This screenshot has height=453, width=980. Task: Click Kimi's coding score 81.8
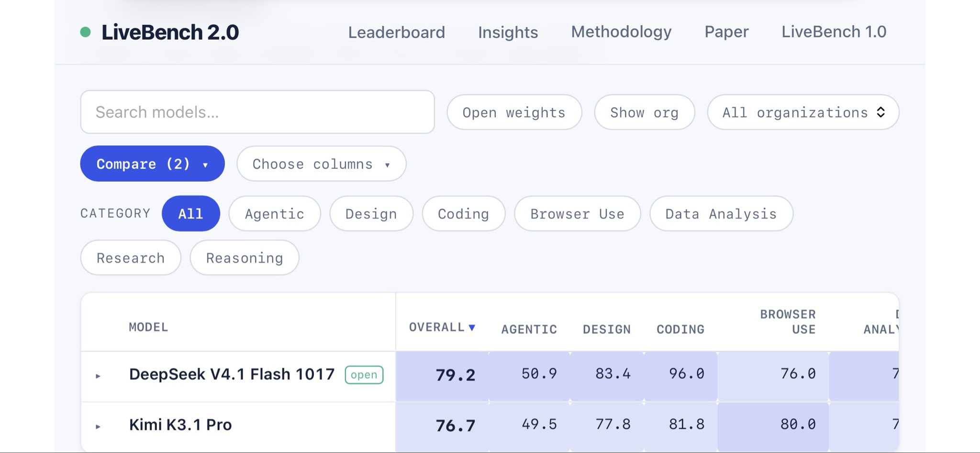pyautogui.click(x=687, y=424)
